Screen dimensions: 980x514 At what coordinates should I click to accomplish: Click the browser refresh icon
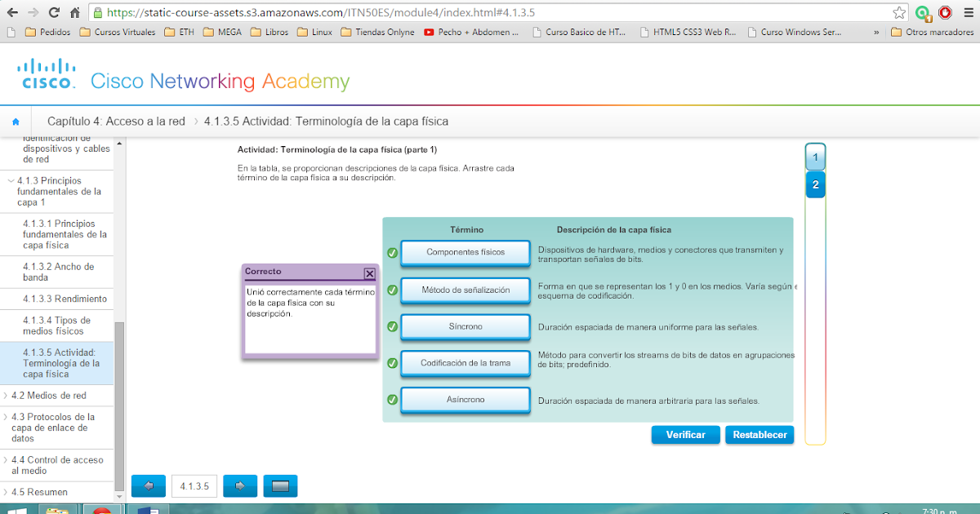tap(52, 12)
